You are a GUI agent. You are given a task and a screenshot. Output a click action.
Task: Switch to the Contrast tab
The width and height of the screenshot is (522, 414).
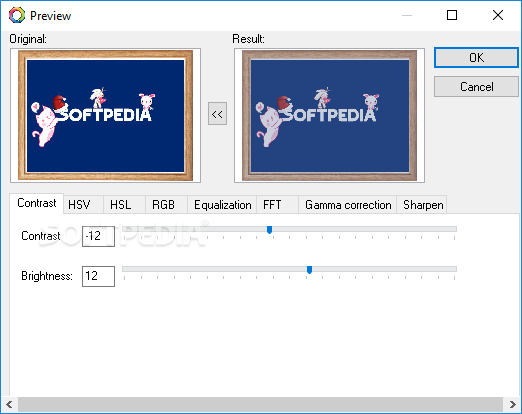(x=37, y=203)
